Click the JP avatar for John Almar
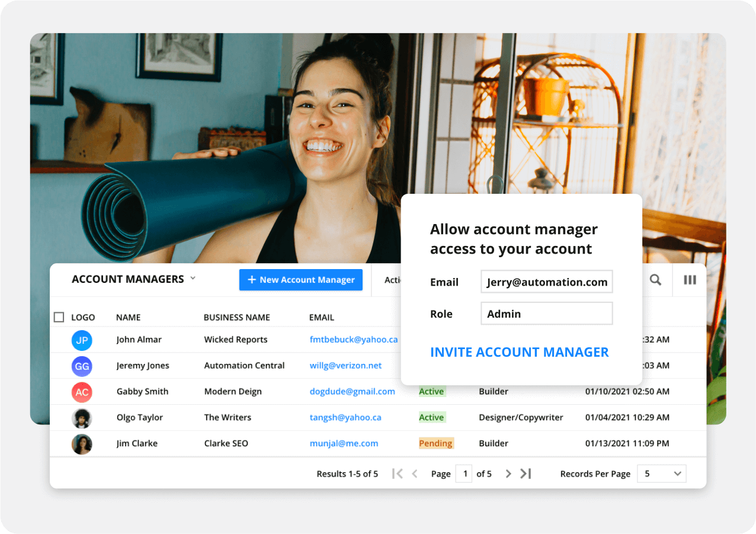The width and height of the screenshot is (756, 534). (82, 340)
